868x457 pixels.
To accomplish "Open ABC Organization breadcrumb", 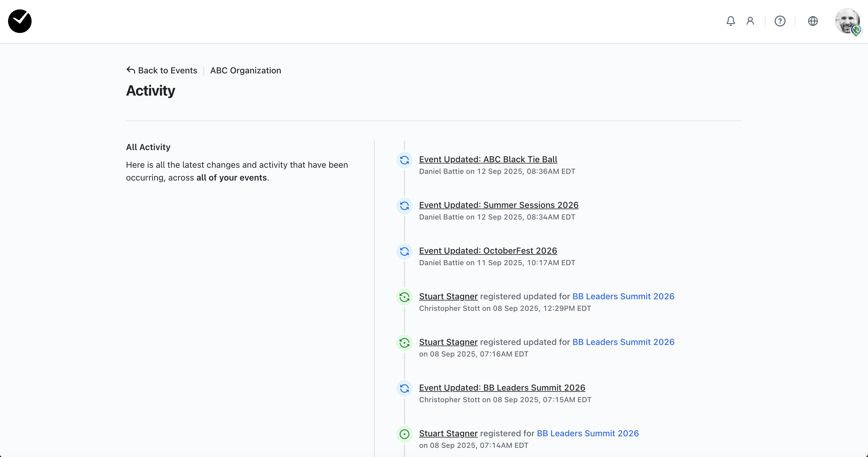I will (245, 70).
